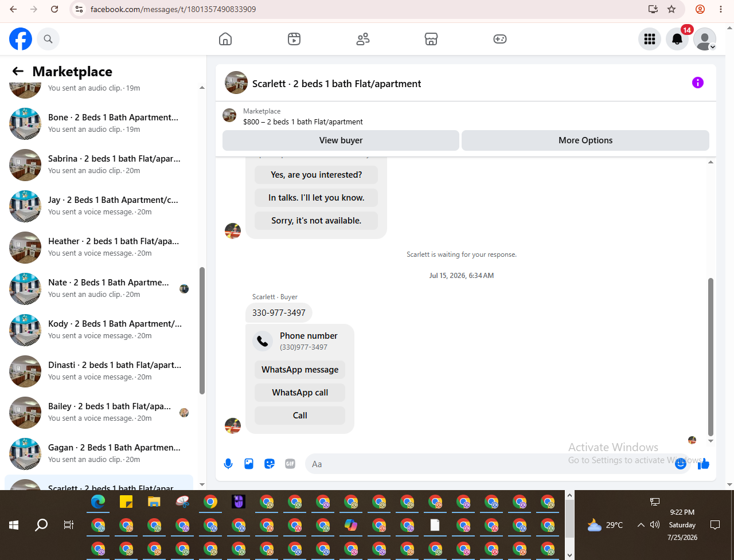Go back using Marketplace arrow
Screen dimensions: 734x560
pos(18,71)
